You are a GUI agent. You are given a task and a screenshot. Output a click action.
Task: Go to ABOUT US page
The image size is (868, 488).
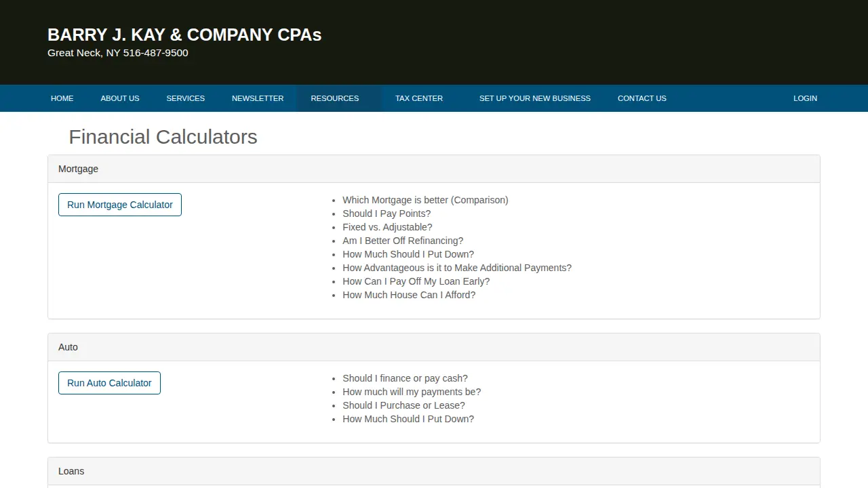pos(120,98)
